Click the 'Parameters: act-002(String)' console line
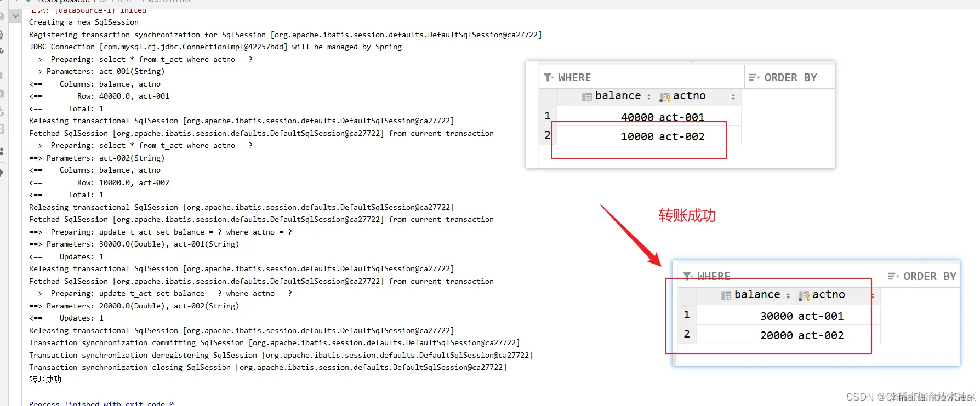The height and width of the screenshot is (406, 980). point(97,158)
